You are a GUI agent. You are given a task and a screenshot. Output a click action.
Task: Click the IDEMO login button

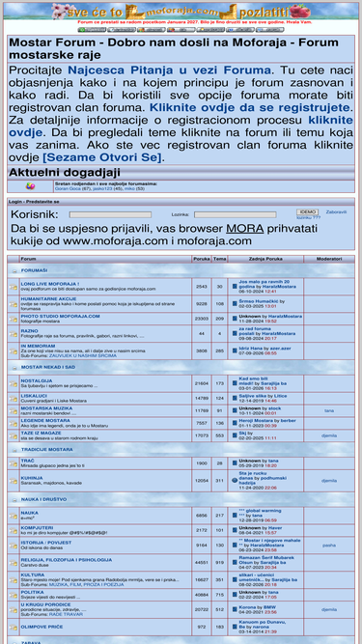pyautogui.click(x=307, y=211)
